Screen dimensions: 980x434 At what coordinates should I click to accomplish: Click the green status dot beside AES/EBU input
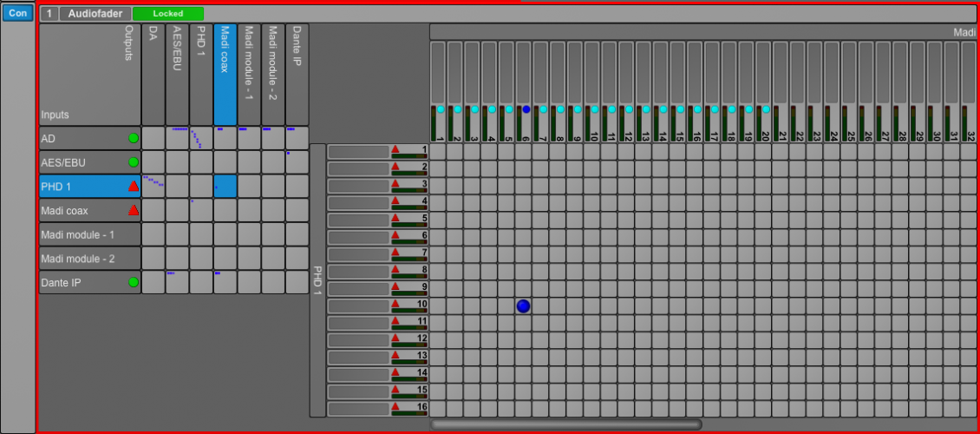click(x=134, y=162)
